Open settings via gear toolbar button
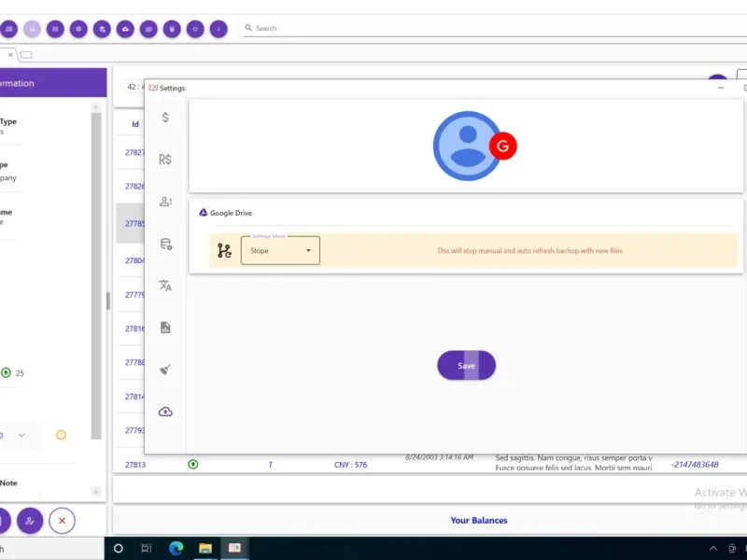 tap(78, 29)
